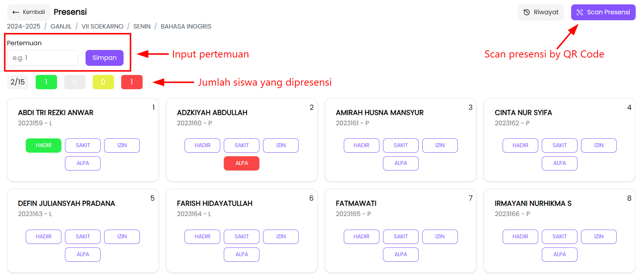This screenshot has width=644, height=274.
Task: Select the green attendance counter badge
Action: tap(46, 82)
